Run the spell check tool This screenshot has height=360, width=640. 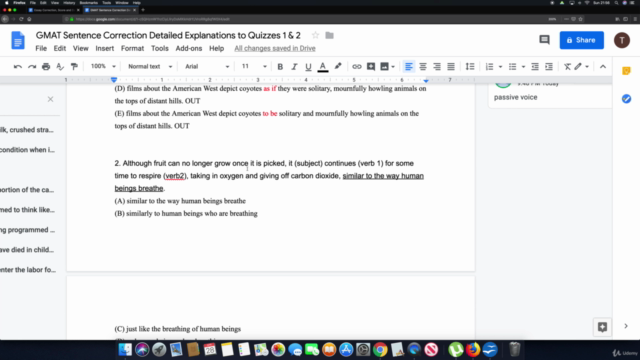coord(60,67)
